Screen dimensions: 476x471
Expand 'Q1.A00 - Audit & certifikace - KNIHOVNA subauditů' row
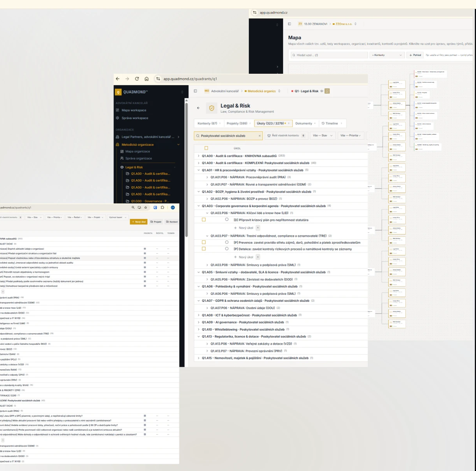[199, 156]
